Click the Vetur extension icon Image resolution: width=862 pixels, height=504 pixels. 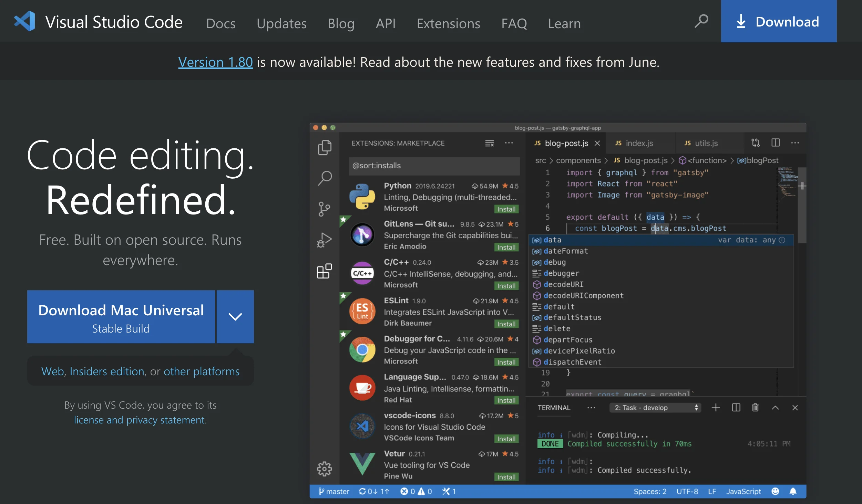(x=362, y=464)
